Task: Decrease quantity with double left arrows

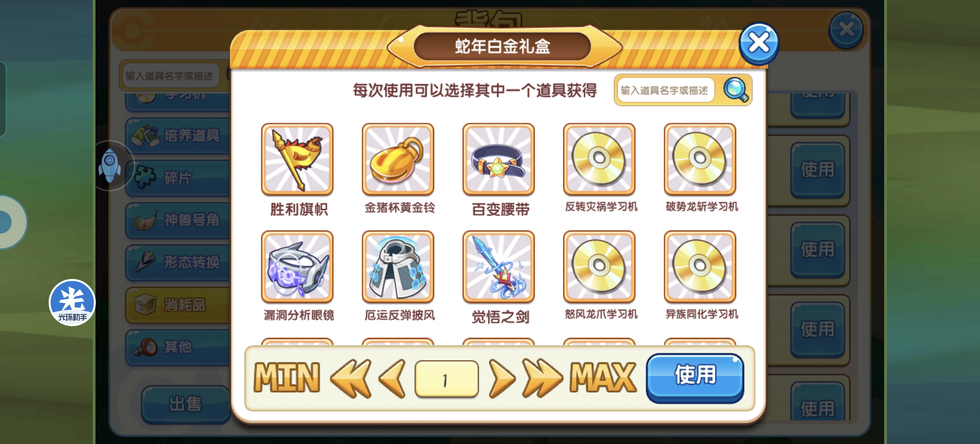Action: pos(351,378)
